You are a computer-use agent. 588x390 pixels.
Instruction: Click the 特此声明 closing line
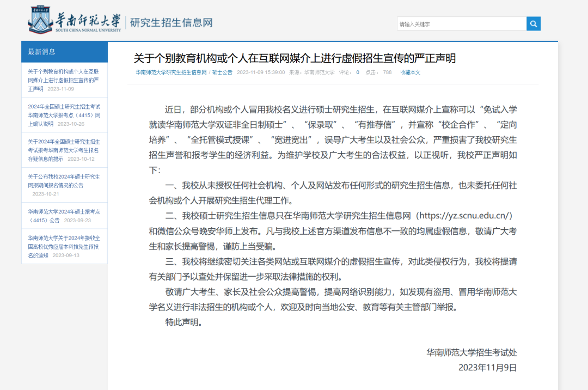[x=183, y=322]
